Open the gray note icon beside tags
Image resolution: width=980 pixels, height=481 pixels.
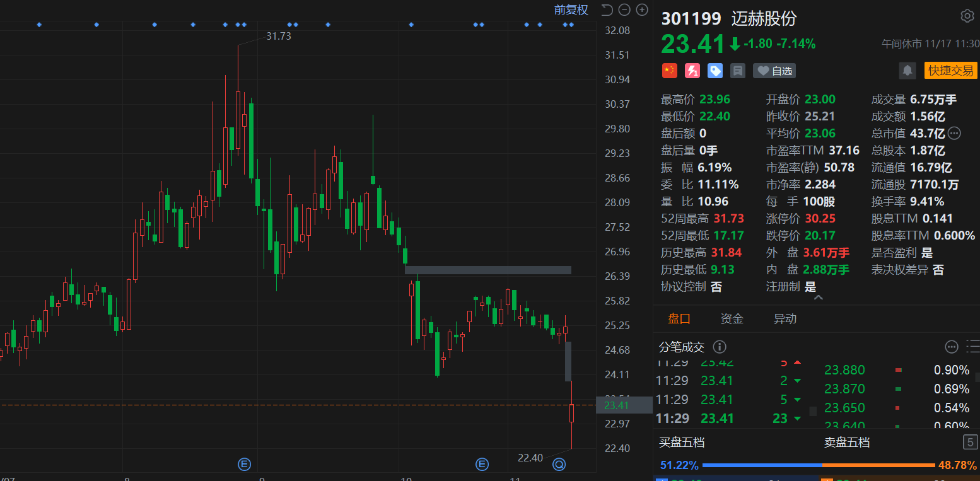click(738, 71)
